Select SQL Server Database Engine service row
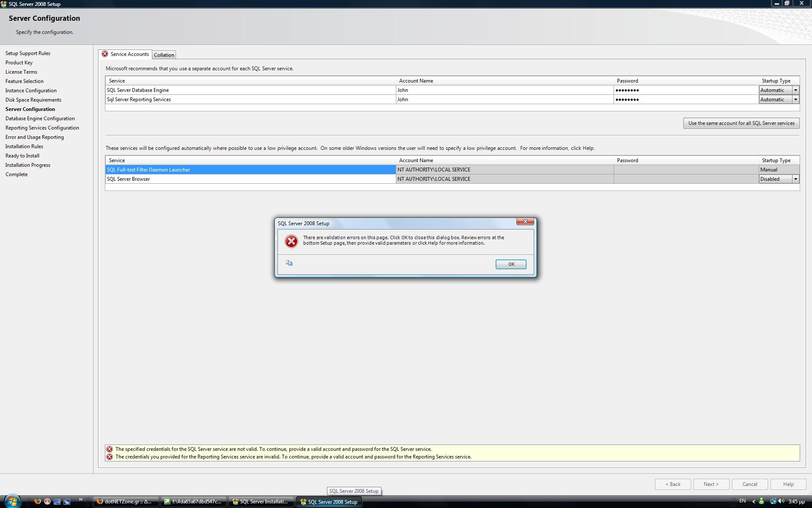 pyautogui.click(x=250, y=90)
